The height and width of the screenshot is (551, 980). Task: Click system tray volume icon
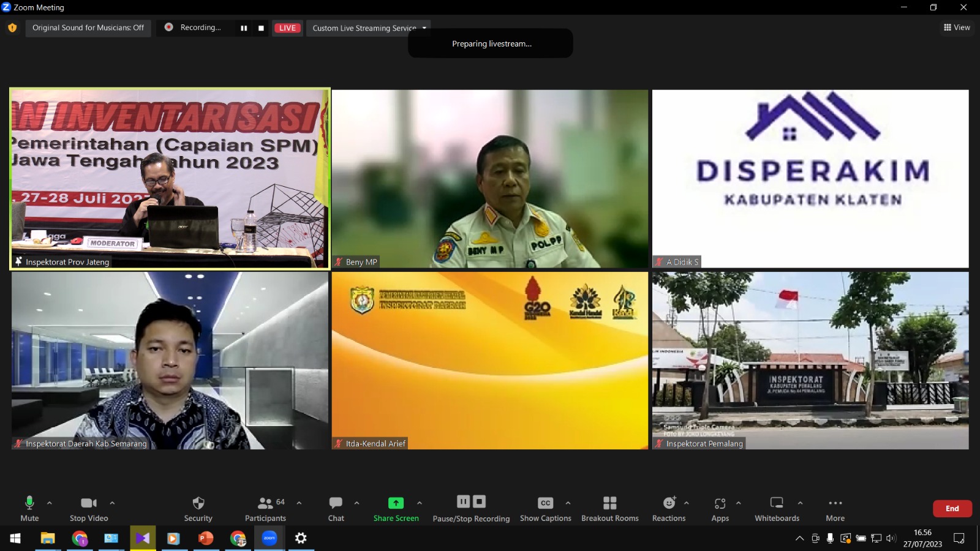point(891,539)
